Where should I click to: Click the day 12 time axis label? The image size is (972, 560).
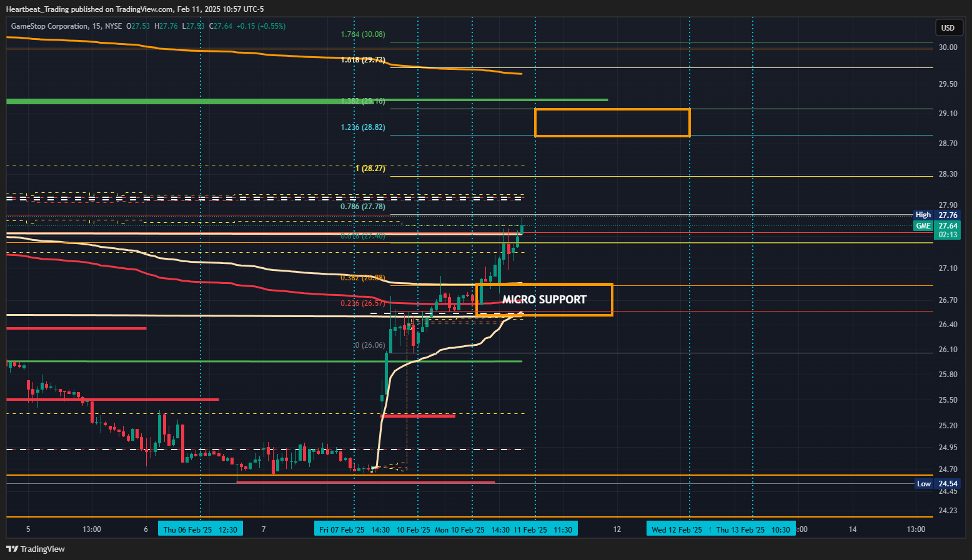(x=617, y=529)
